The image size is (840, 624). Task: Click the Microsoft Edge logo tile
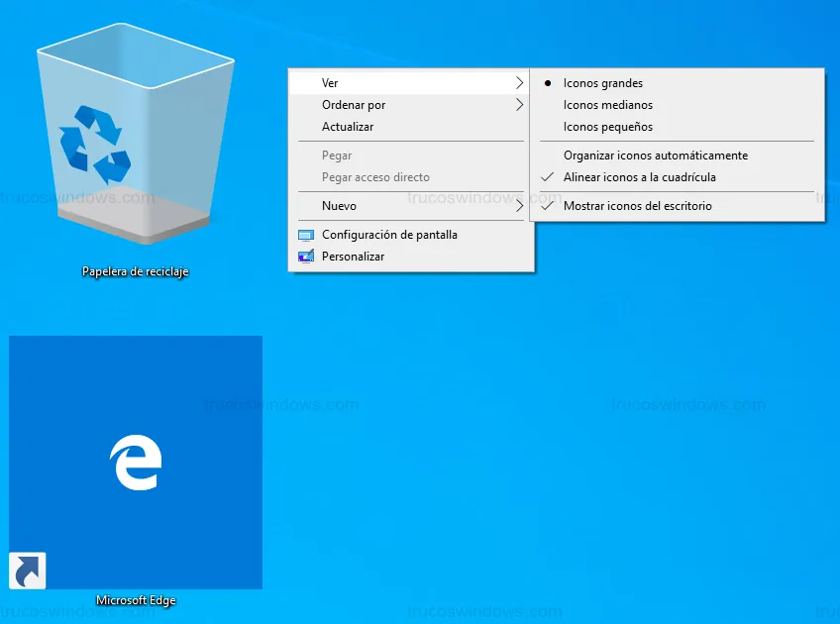(x=136, y=463)
